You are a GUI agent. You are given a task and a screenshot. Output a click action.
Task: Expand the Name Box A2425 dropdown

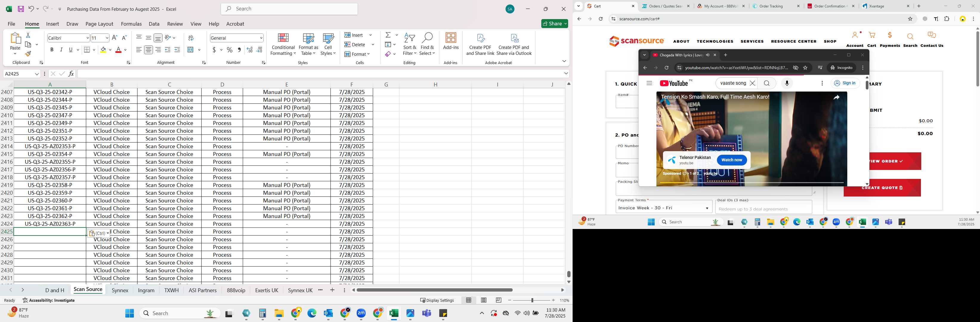tap(37, 74)
